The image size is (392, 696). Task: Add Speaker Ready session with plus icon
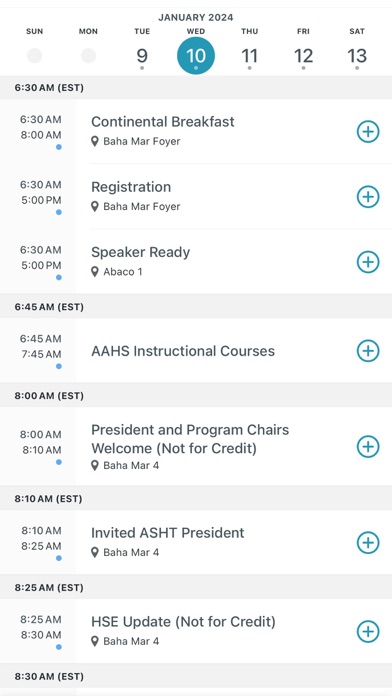368,262
